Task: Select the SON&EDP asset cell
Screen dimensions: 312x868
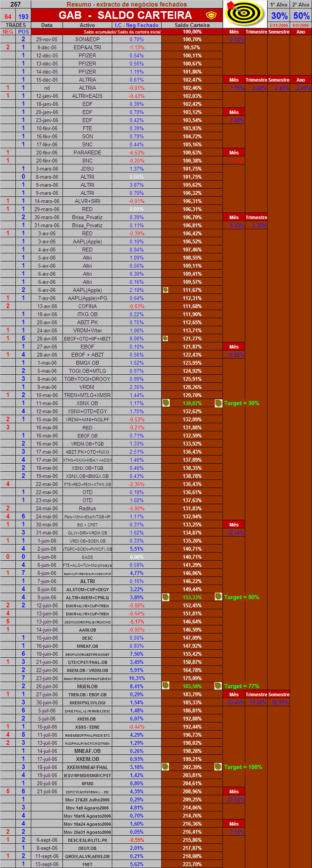Action: (87, 39)
